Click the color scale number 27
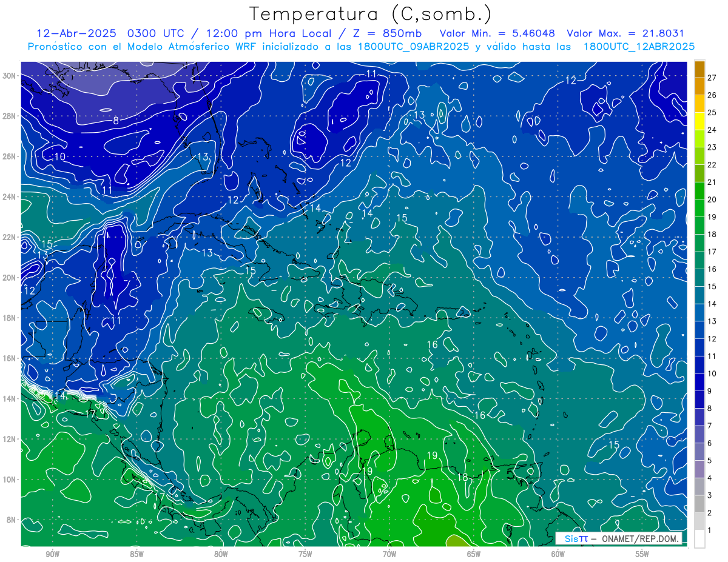Image resolution: width=728 pixels, height=562 pixels. pyautogui.click(x=712, y=78)
